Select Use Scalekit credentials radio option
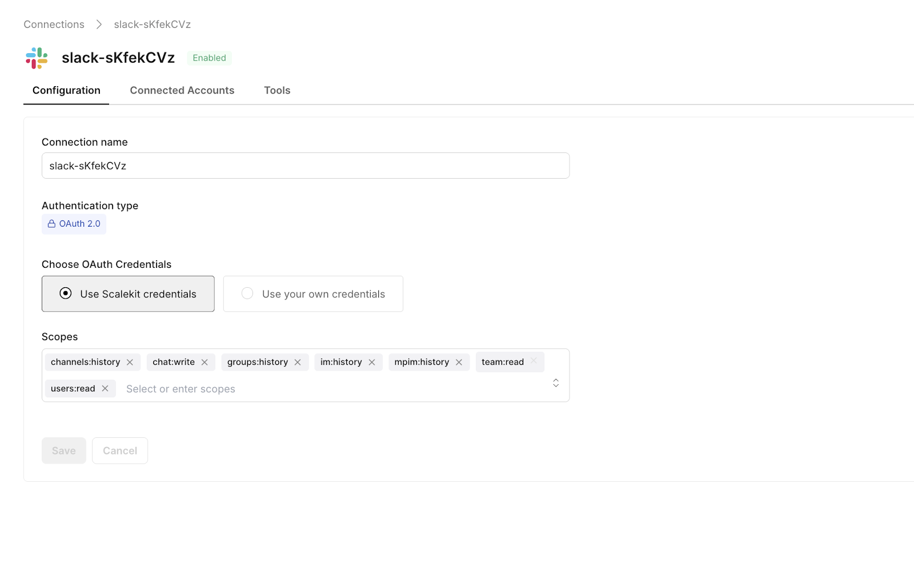 pyautogui.click(x=128, y=294)
